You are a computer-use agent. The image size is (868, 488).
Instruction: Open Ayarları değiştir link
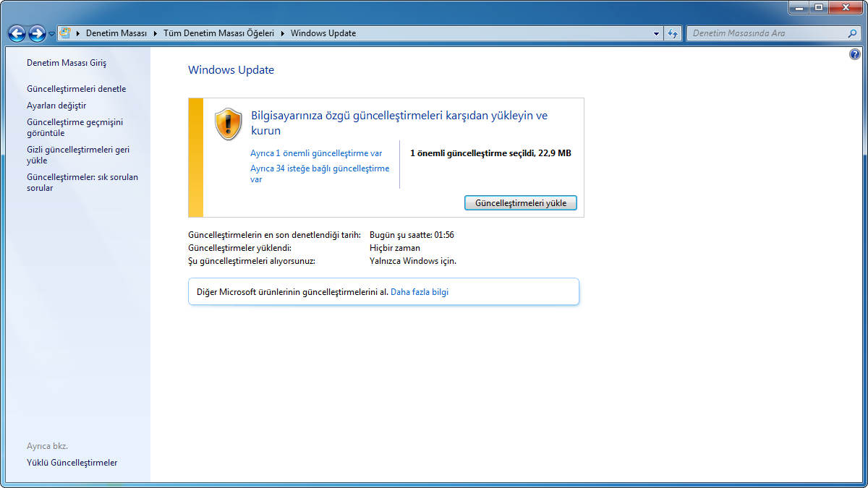56,106
